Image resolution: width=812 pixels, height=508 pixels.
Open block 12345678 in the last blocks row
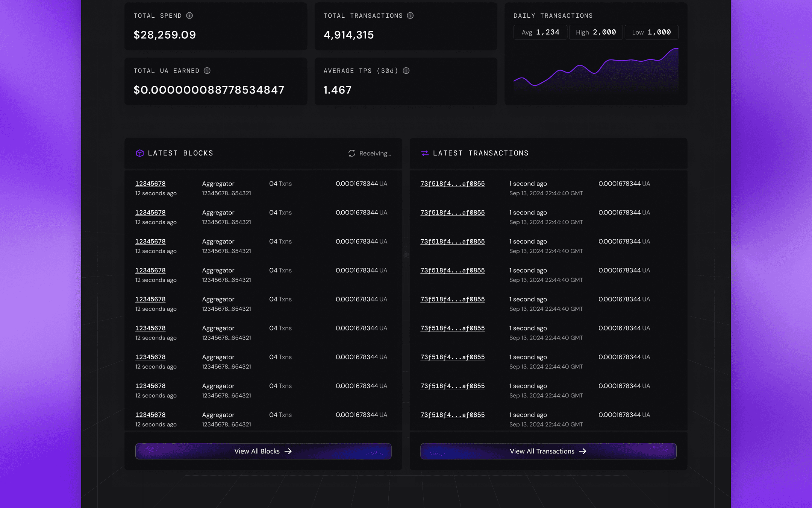point(150,415)
